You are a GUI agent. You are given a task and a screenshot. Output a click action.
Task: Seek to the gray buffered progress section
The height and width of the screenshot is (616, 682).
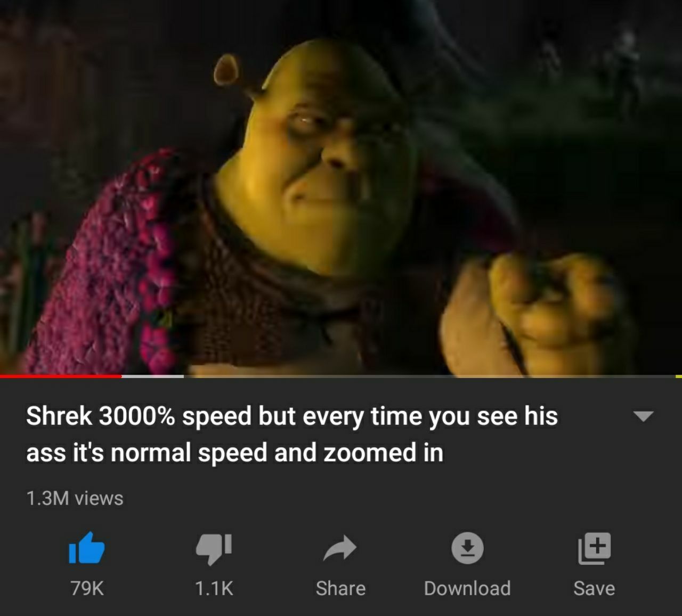153,376
